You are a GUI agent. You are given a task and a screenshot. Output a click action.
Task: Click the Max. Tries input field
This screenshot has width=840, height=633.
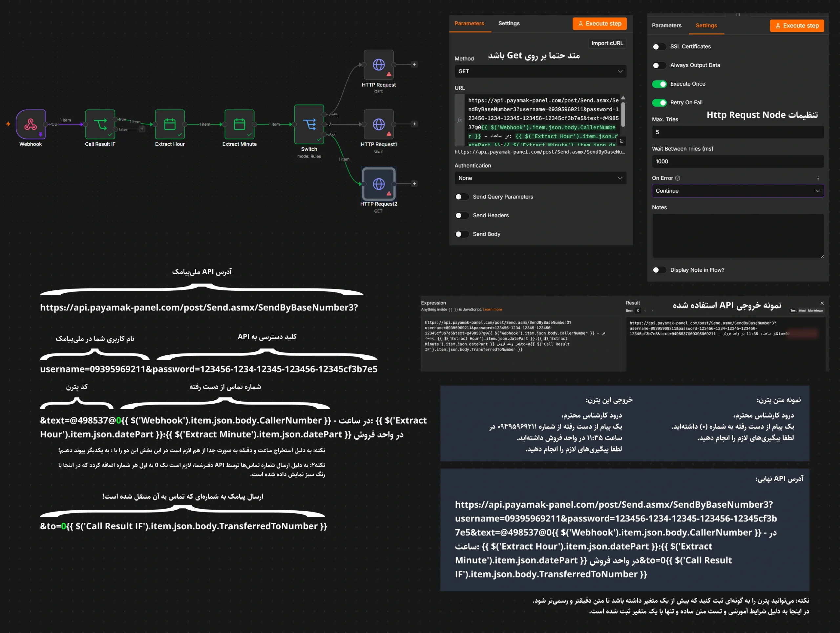[738, 132]
